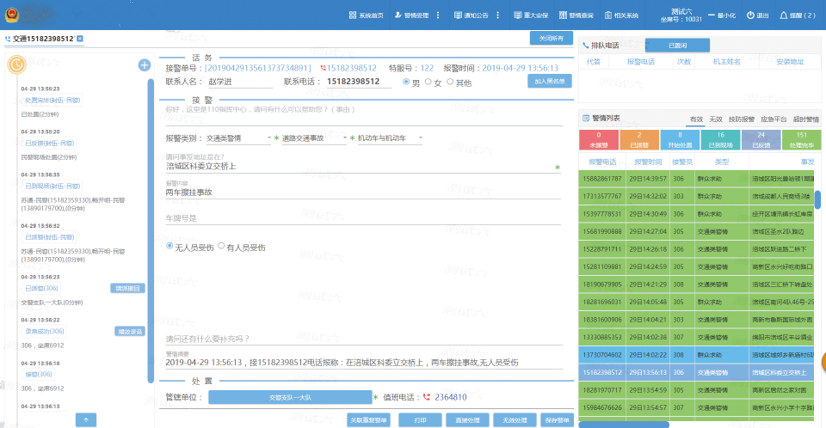Click the 排队电话 phone icon
This screenshot has height=428, width=826.
[x=585, y=46]
